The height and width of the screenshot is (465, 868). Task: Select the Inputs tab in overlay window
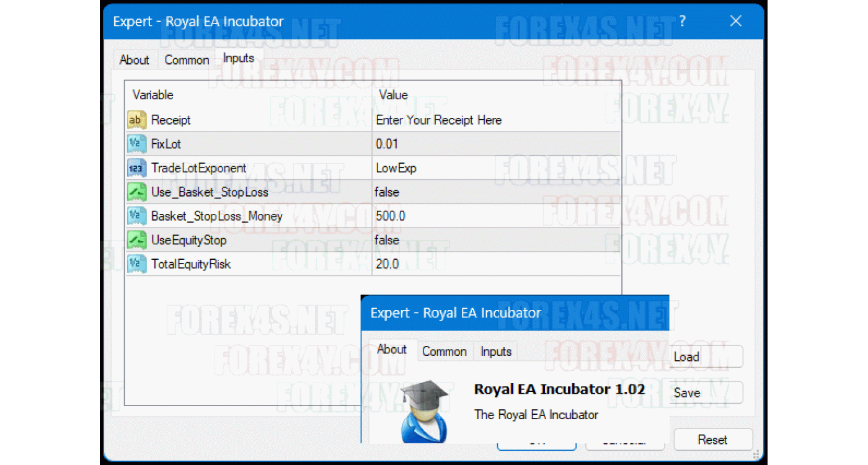(496, 352)
